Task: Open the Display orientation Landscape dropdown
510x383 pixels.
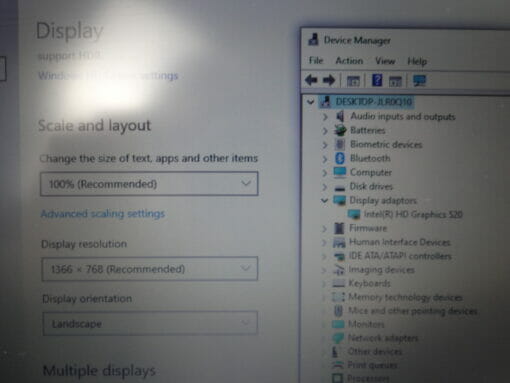Action: [150, 323]
